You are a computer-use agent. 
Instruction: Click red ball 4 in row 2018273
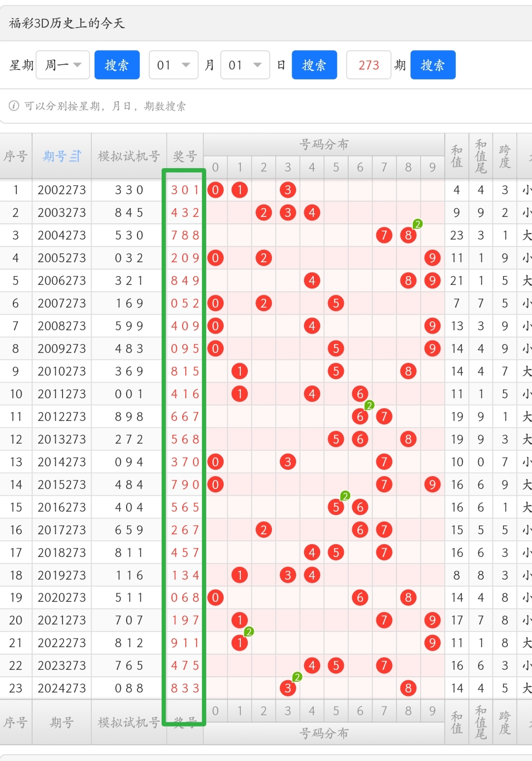(312, 553)
